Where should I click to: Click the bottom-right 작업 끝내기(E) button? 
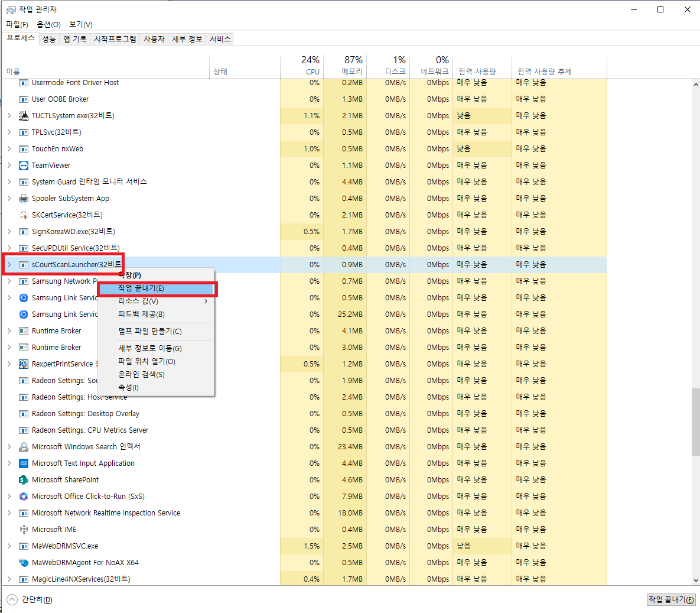tap(671, 599)
